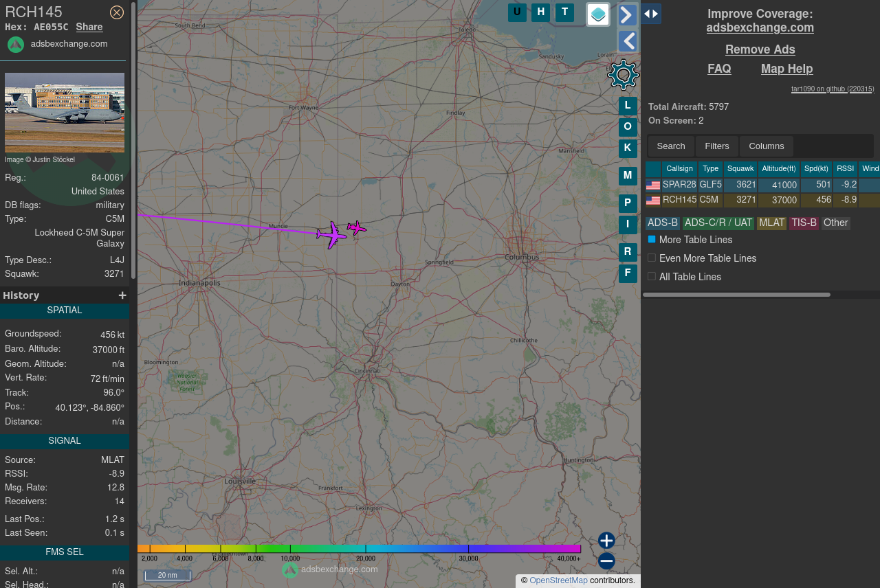The image size is (880, 588).
Task: Sort table by Type column
Action: pyautogui.click(x=711, y=169)
